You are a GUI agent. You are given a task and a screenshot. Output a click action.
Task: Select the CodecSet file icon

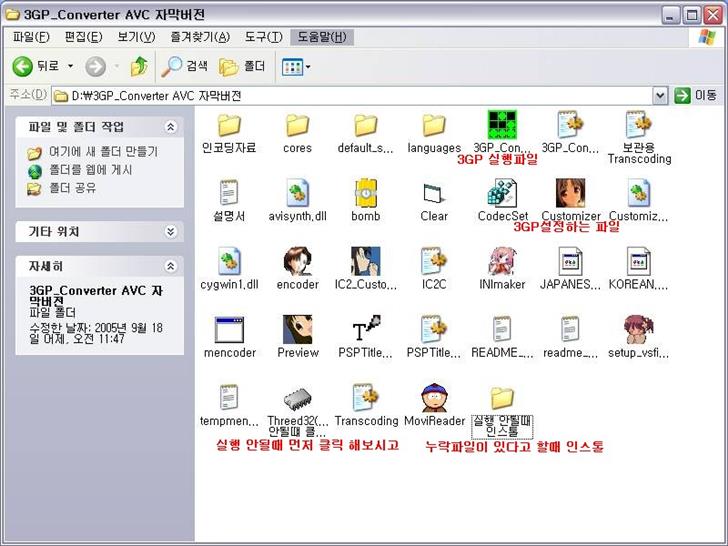pyautogui.click(x=501, y=193)
